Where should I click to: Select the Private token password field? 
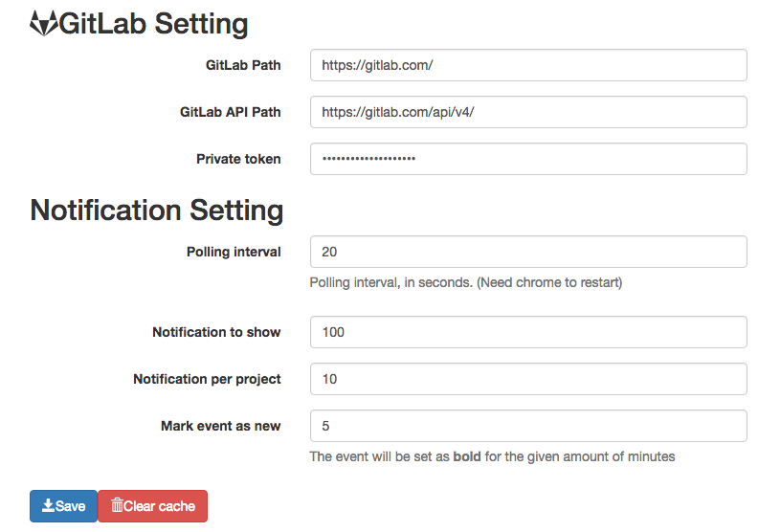pos(528,159)
